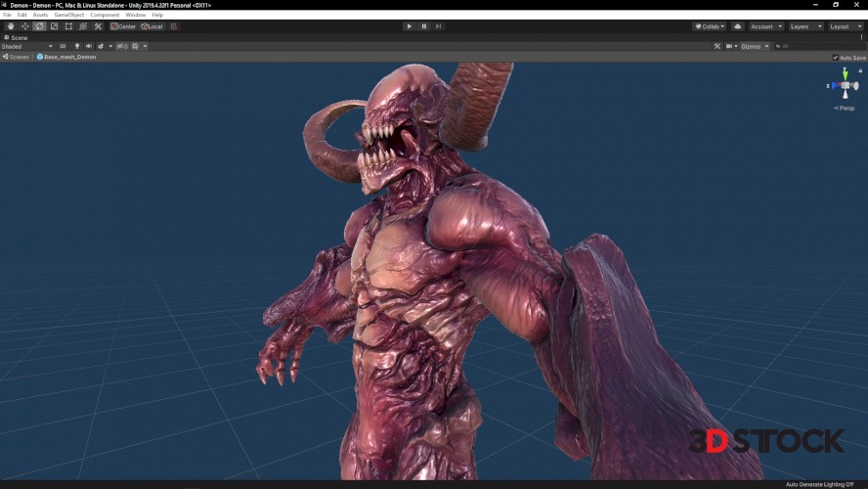Select the Rotate tool
The height and width of the screenshot is (489, 868).
click(x=39, y=26)
